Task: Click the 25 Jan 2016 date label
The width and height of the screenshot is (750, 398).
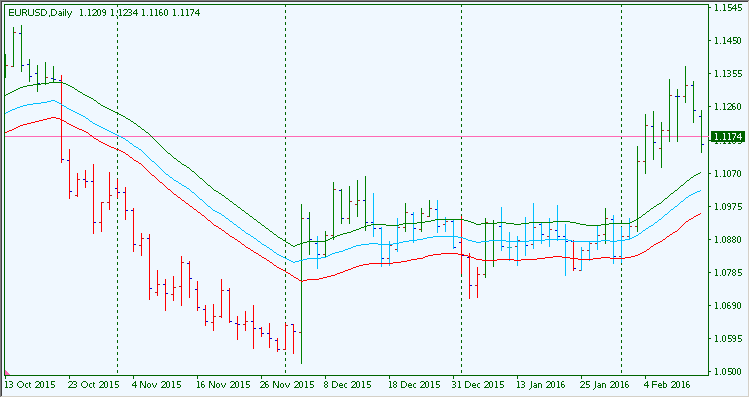Action: (x=606, y=385)
